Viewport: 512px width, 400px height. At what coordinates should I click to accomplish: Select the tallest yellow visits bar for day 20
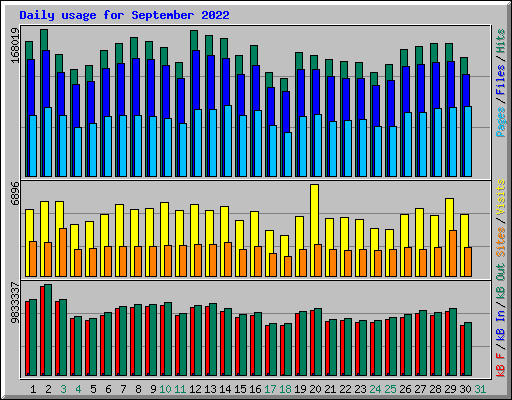click(x=314, y=214)
